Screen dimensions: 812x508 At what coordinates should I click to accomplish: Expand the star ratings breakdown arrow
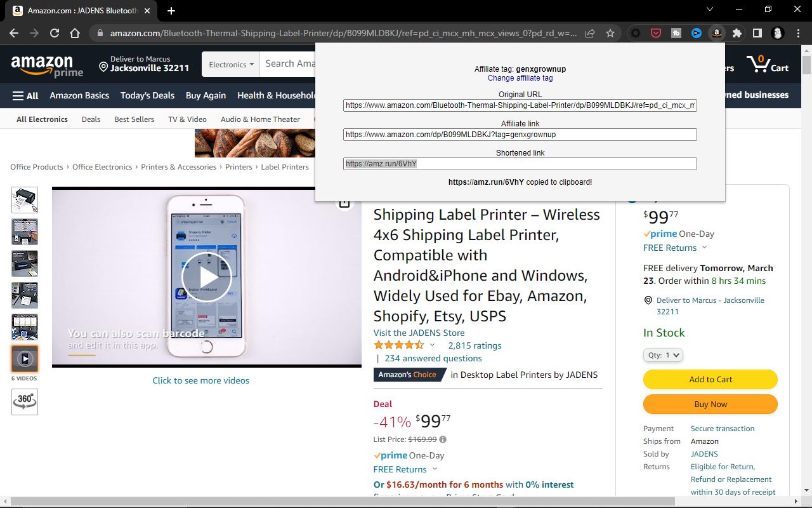[x=432, y=345]
